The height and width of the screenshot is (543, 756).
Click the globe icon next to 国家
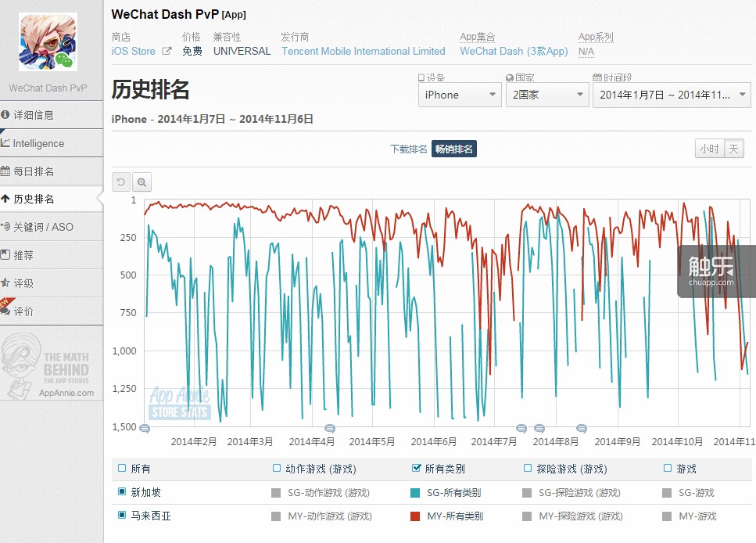pyautogui.click(x=510, y=77)
